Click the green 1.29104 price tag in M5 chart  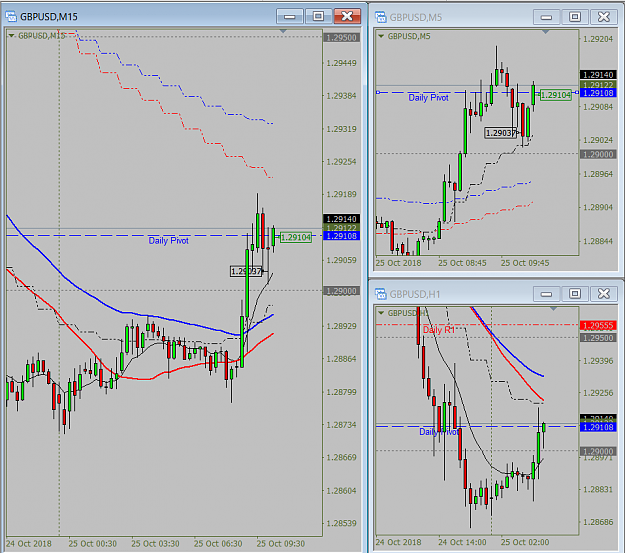point(555,95)
